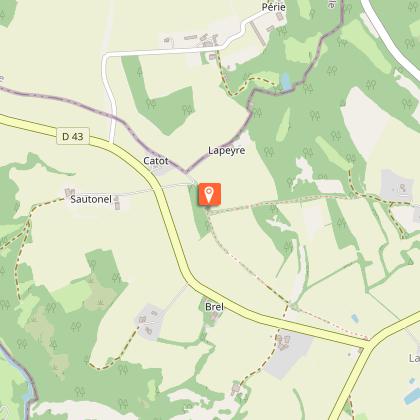
Task: Click the partial 'La' label at right
Action: point(414,358)
